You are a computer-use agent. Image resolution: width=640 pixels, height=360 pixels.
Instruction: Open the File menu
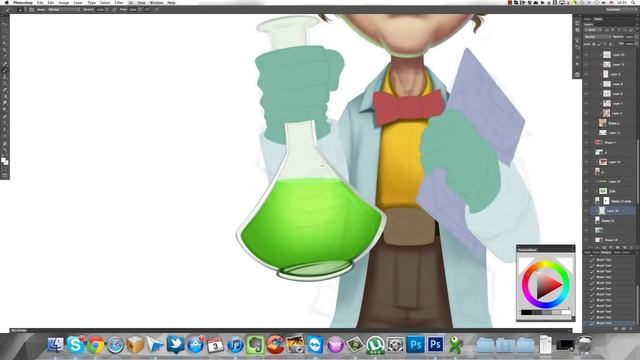click(40, 2)
